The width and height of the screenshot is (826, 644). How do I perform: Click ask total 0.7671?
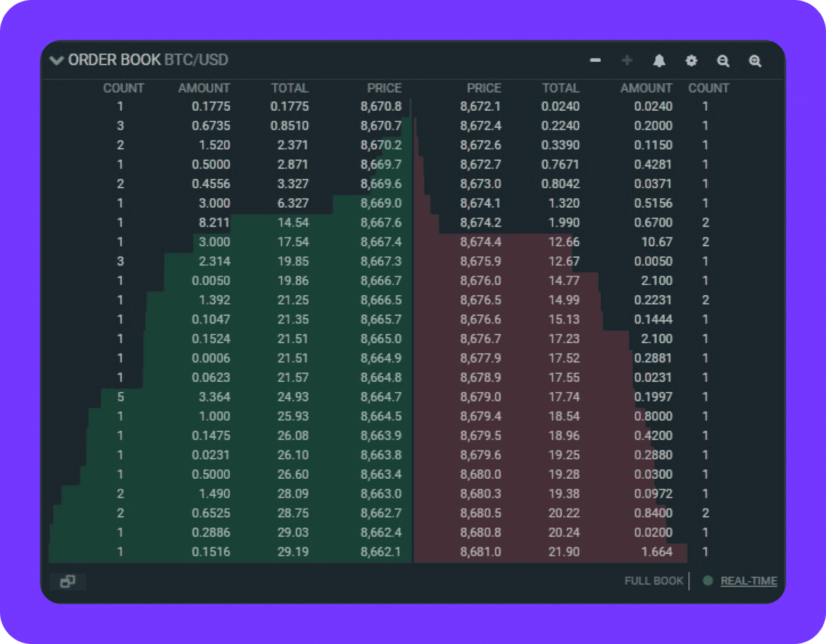(561, 164)
